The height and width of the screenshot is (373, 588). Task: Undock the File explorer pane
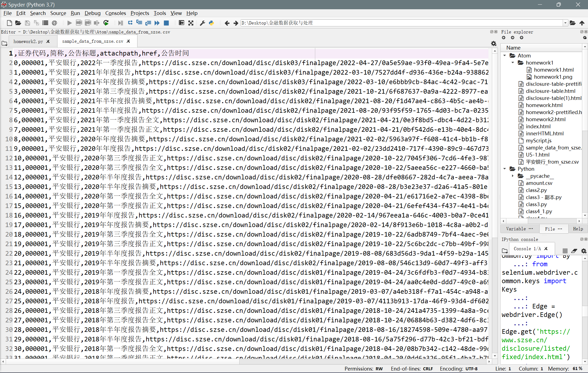pos(582,32)
